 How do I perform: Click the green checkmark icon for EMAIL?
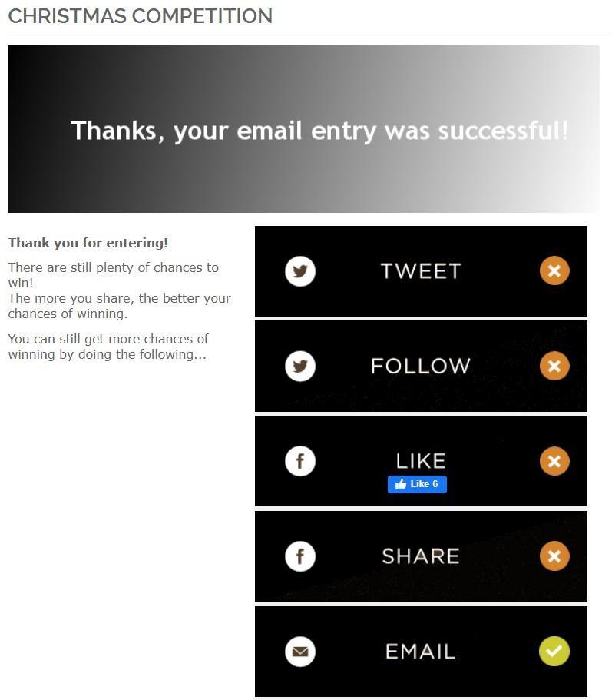(554, 652)
